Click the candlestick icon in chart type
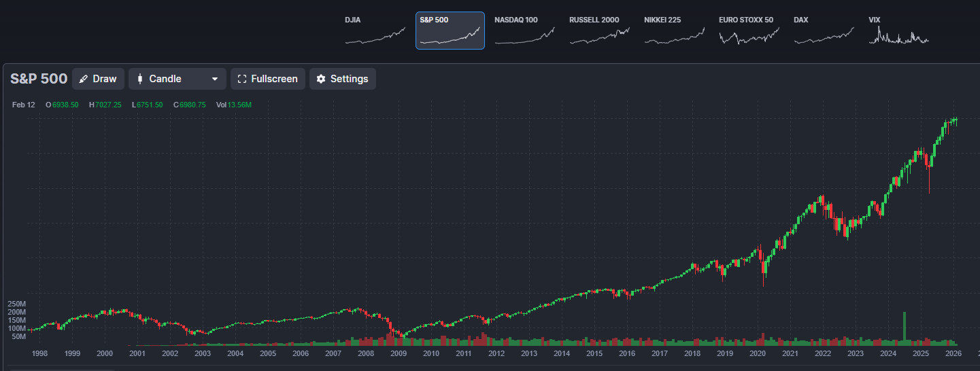The height and width of the screenshot is (371, 980). coord(140,79)
